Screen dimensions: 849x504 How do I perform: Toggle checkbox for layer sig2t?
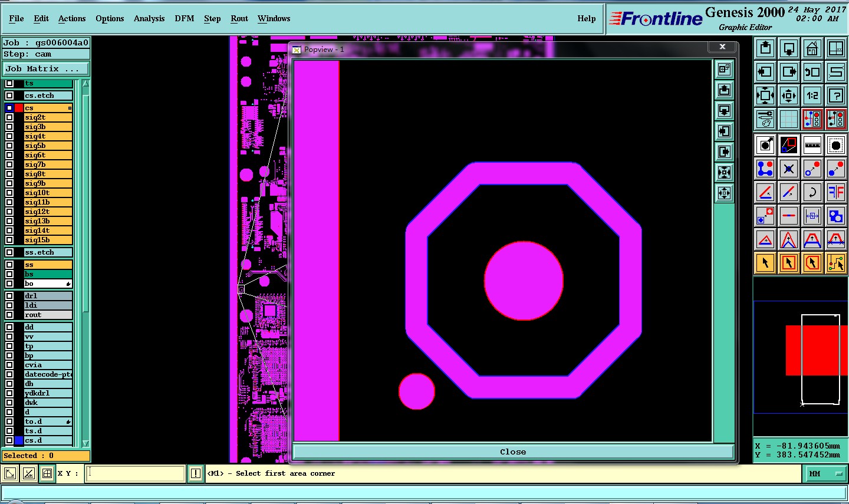point(9,117)
